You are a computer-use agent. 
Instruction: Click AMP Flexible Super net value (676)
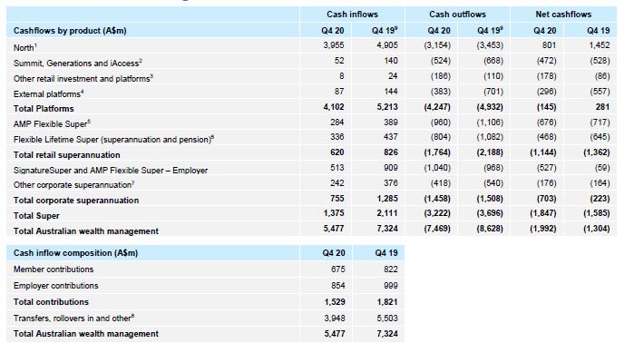coord(547,122)
